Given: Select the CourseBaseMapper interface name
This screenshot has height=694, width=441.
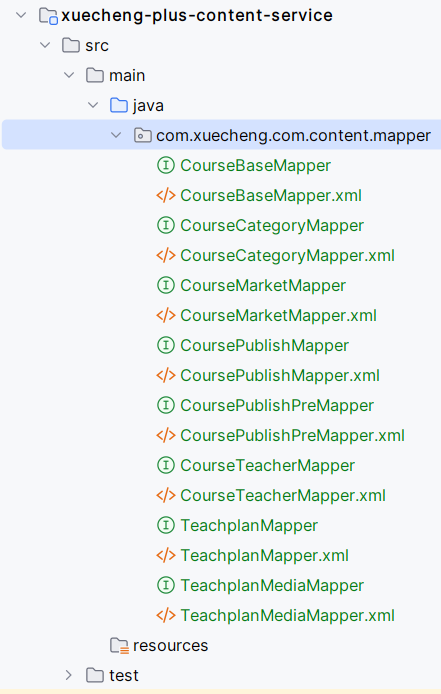Looking at the screenshot, I should (x=255, y=166).
